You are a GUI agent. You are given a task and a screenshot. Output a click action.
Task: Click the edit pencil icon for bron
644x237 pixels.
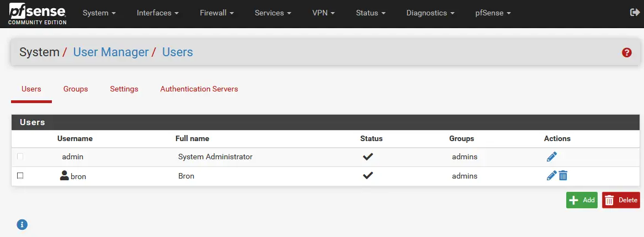pyautogui.click(x=551, y=176)
